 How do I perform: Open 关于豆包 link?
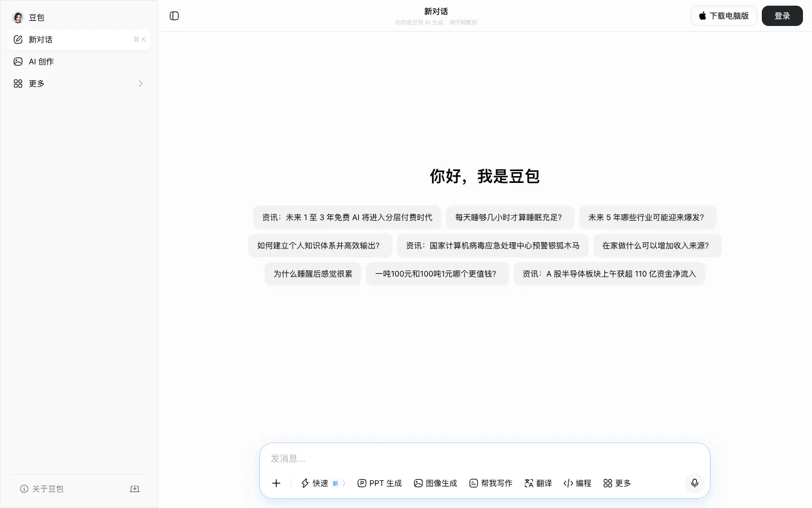[42, 489]
